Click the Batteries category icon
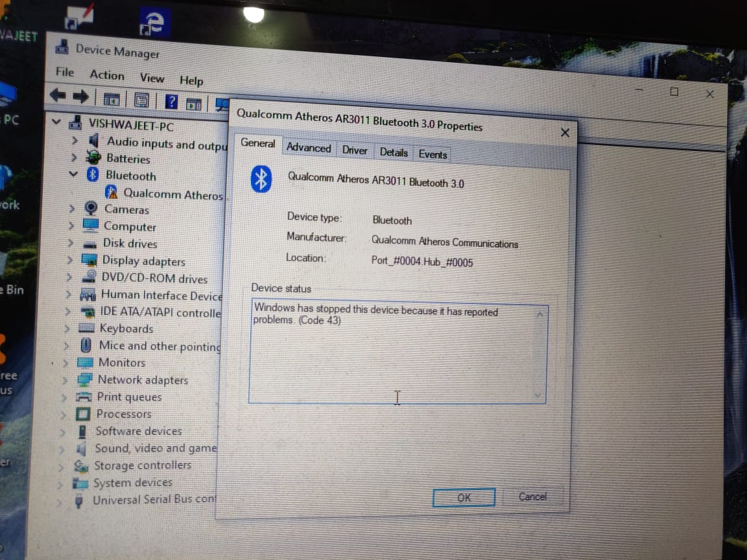 93,156
